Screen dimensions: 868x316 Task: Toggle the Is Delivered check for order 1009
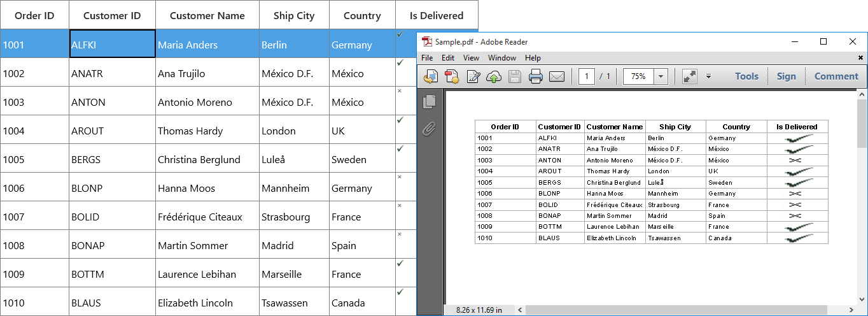point(400,262)
